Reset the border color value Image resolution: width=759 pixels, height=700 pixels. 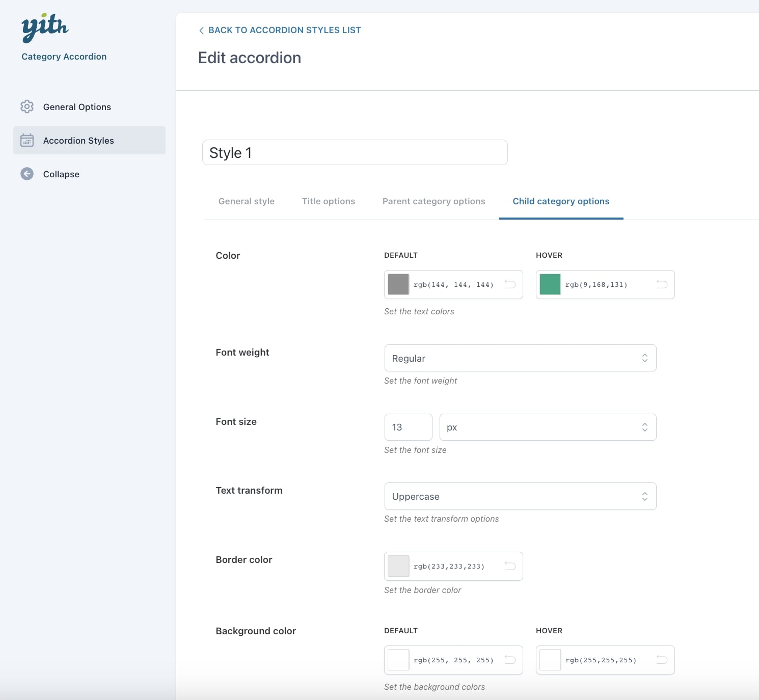(510, 566)
